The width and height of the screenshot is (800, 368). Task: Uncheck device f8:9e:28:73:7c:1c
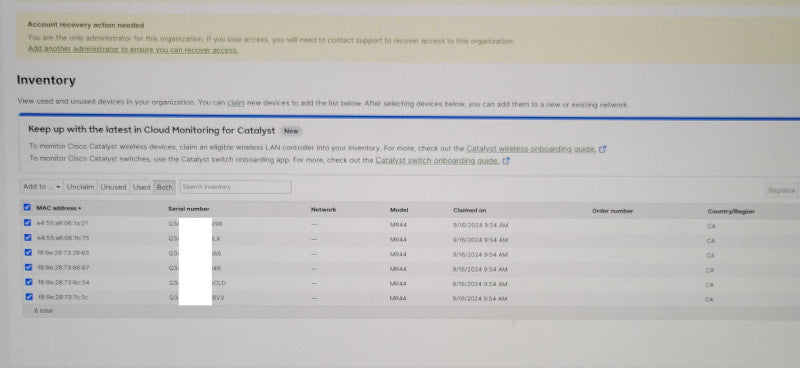pos(29,297)
